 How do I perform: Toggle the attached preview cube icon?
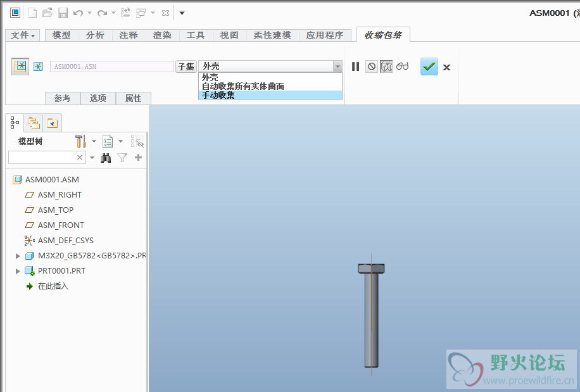click(x=386, y=66)
